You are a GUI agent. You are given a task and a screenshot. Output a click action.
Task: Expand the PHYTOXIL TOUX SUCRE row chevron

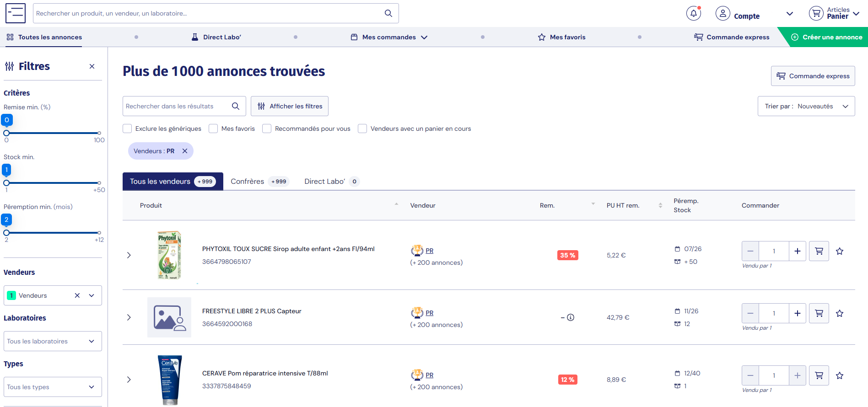[129, 255]
